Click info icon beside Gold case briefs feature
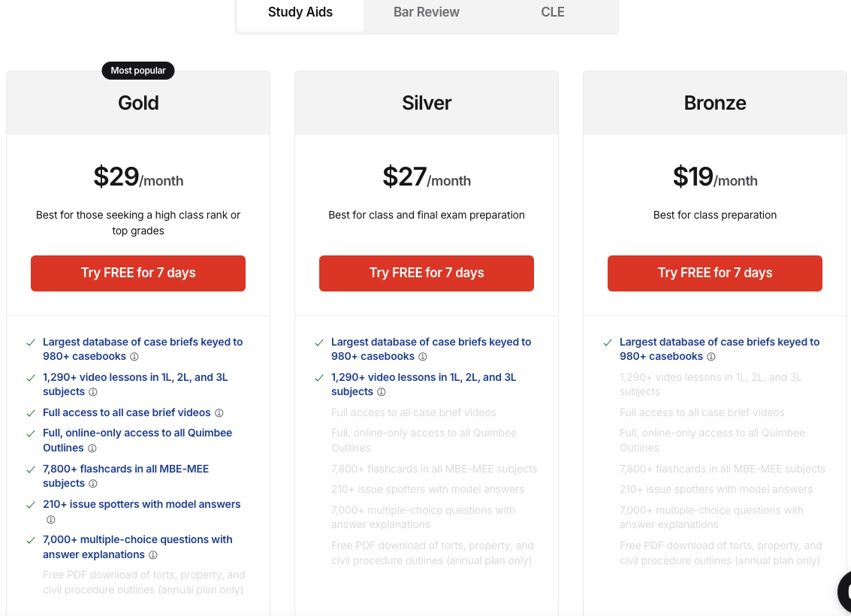 point(134,357)
